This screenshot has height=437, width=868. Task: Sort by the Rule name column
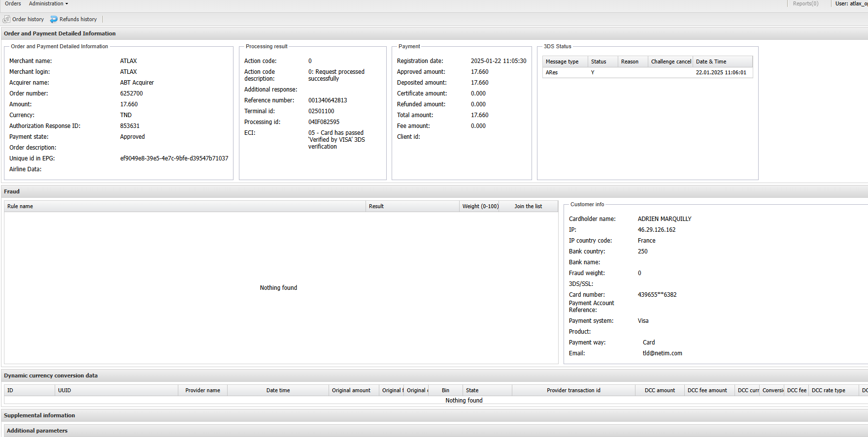click(20, 206)
